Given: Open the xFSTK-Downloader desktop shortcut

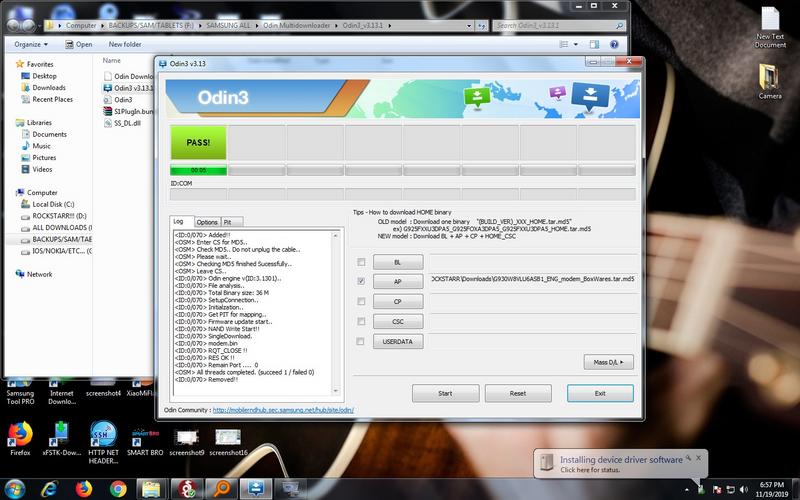Looking at the screenshot, I should pos(61,438).
